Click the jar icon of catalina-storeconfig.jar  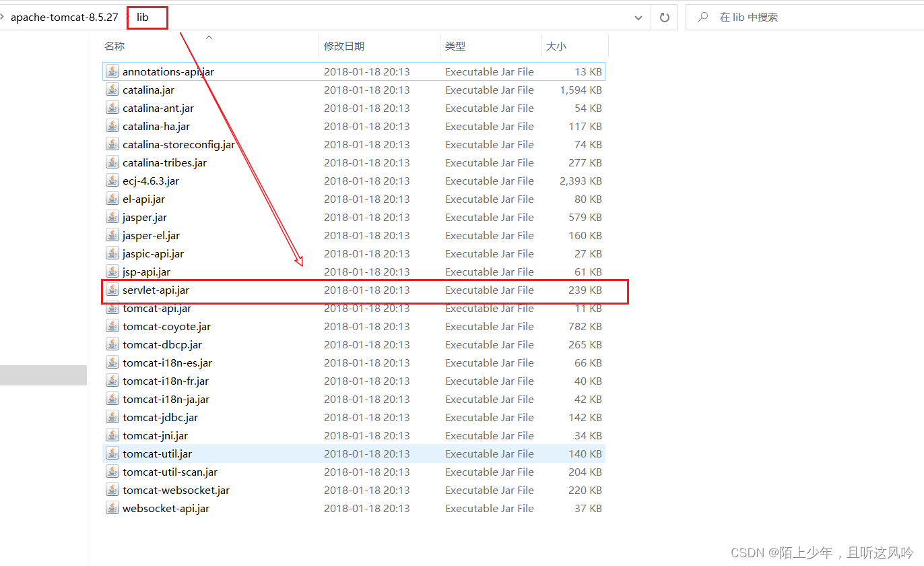pyautogui.click(x=112, y=144)
